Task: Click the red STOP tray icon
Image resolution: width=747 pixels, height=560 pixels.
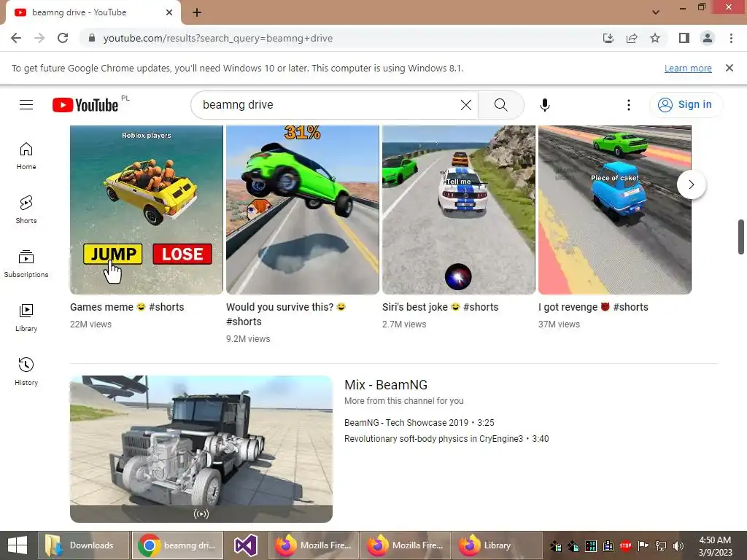Action: tap(625, 545)
